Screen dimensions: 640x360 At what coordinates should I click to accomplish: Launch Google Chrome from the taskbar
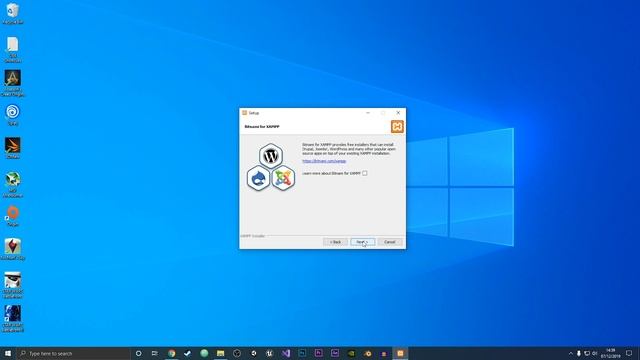(171, 353)
